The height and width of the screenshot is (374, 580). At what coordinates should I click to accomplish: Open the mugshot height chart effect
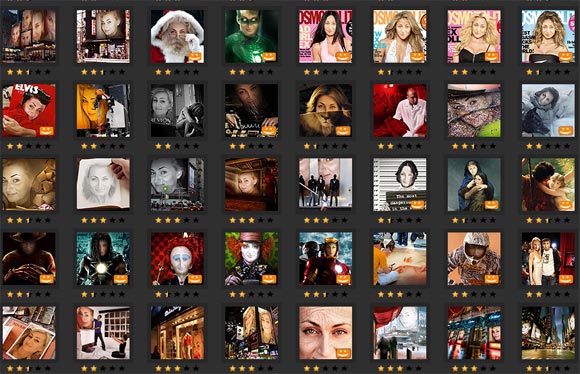coord(400,184)
